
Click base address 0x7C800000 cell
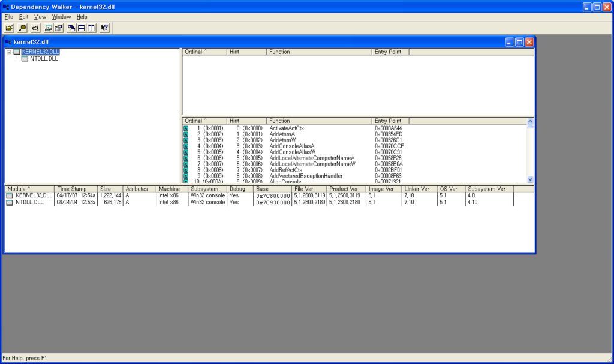click(x=273, y=196)
